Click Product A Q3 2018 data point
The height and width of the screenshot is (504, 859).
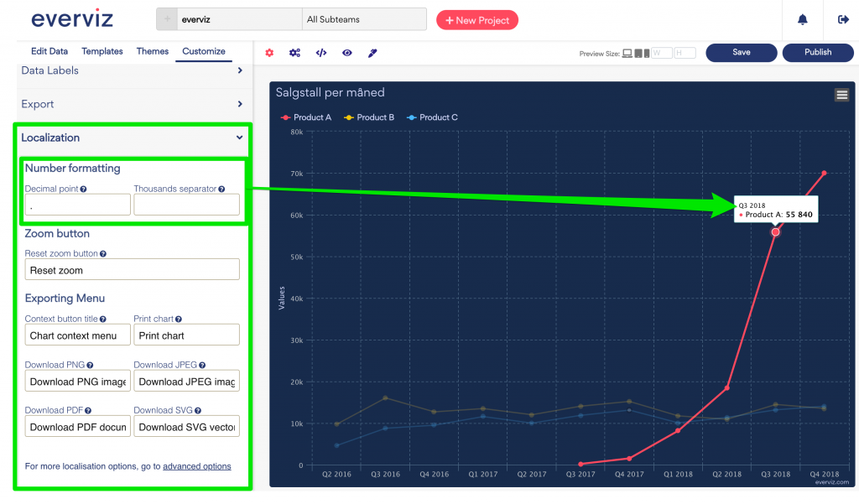click(775, 232)
